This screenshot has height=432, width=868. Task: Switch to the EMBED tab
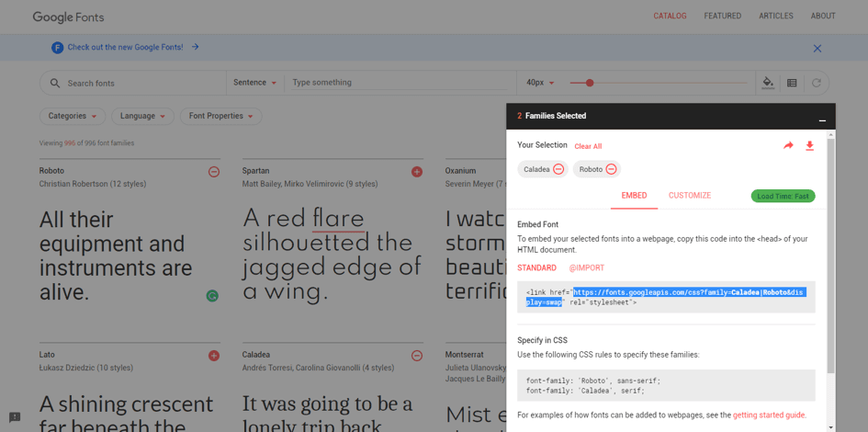tap(634, 196)
